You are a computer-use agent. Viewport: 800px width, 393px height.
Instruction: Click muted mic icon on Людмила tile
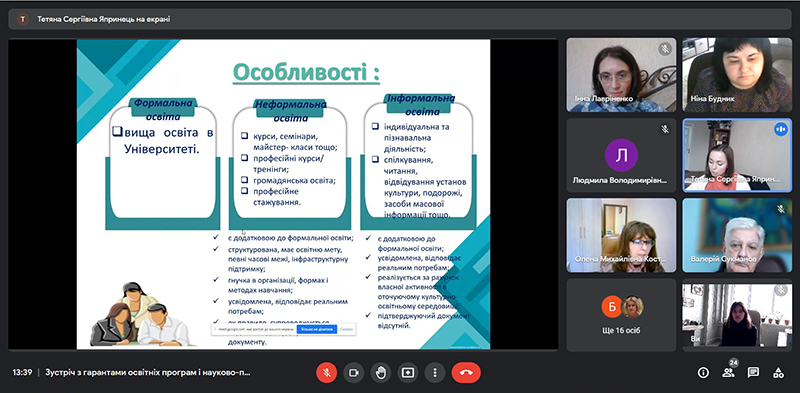[x=665, y=129]
